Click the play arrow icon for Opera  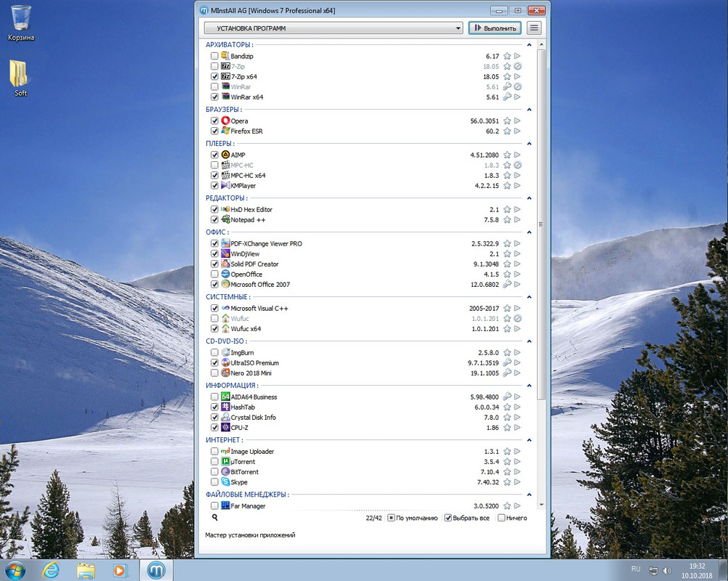pyautogui.click(x=517, y=121)
